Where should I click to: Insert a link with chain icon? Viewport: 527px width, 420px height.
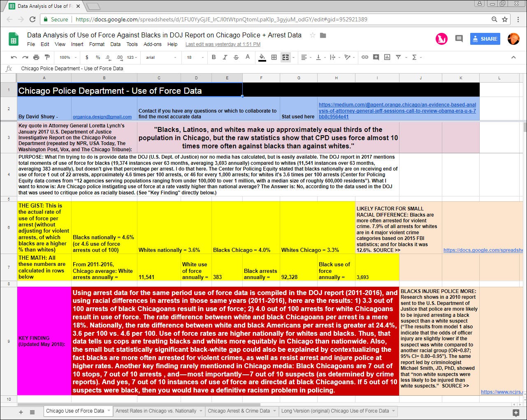[365, 57]
